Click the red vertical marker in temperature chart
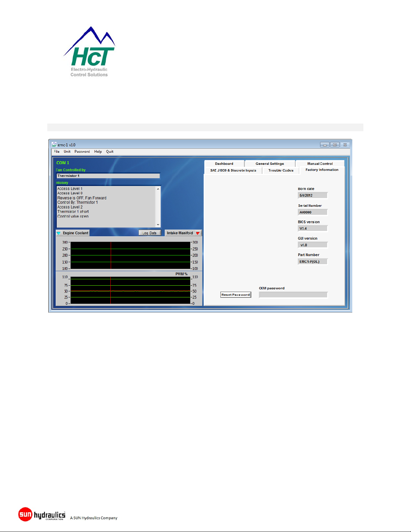This screenshot has height=532, width=411. (x=111, y=255)
